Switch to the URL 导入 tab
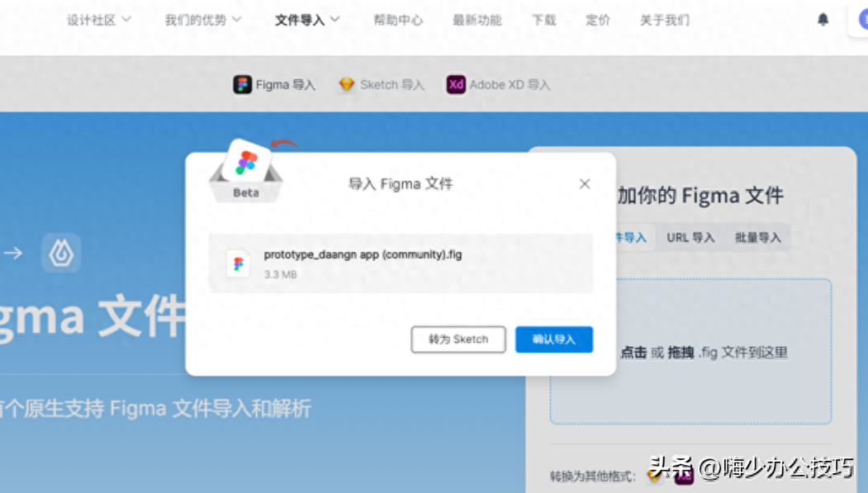Screen dimensions: 868x493 point(690,238)
